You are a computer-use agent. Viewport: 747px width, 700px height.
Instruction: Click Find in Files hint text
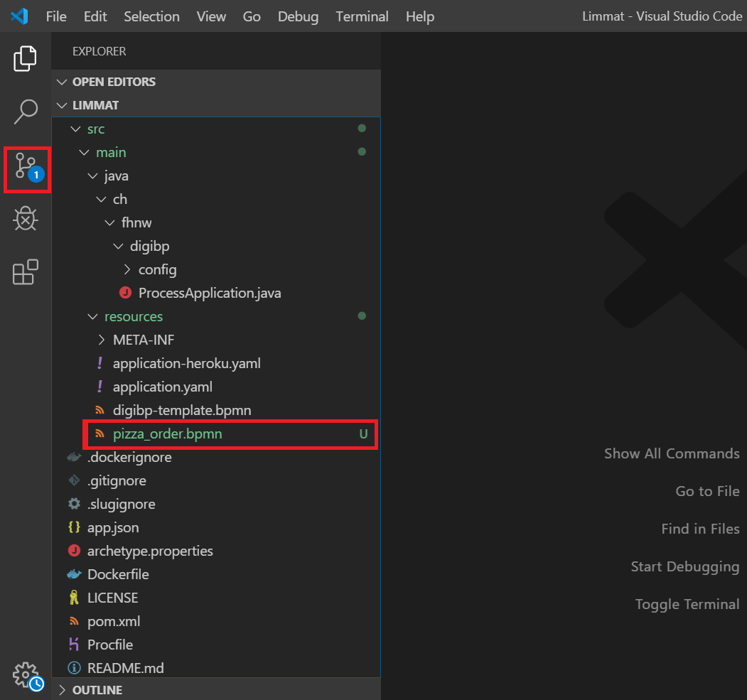point(700,529)
